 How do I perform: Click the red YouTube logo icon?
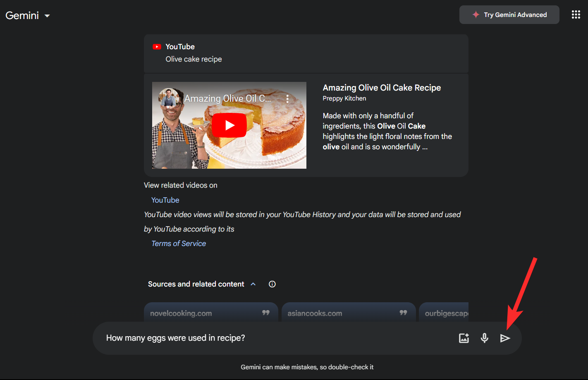click(x=157, y=47)
